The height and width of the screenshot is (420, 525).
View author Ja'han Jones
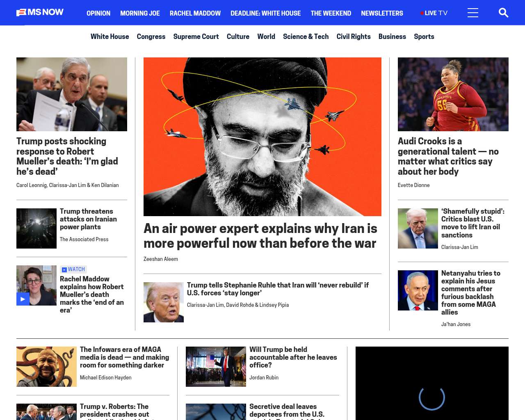point(456,324)
